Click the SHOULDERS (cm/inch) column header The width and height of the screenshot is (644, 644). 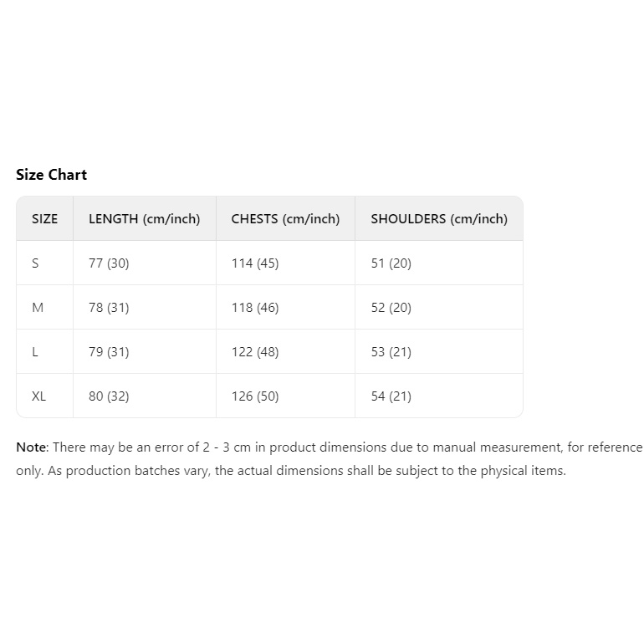[439, 218]
